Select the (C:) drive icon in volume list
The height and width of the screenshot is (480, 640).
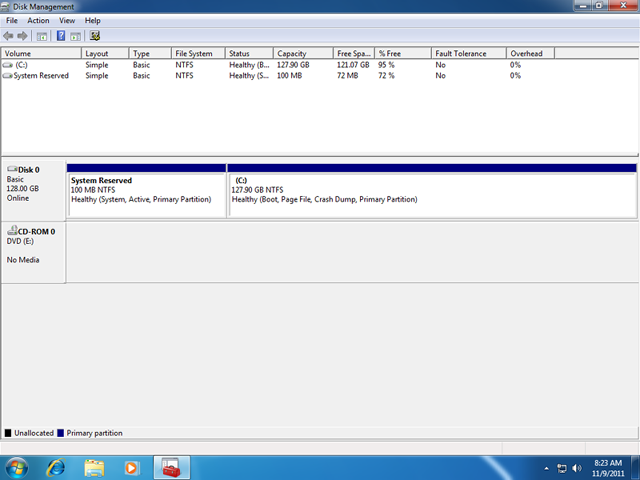[7, 65]
